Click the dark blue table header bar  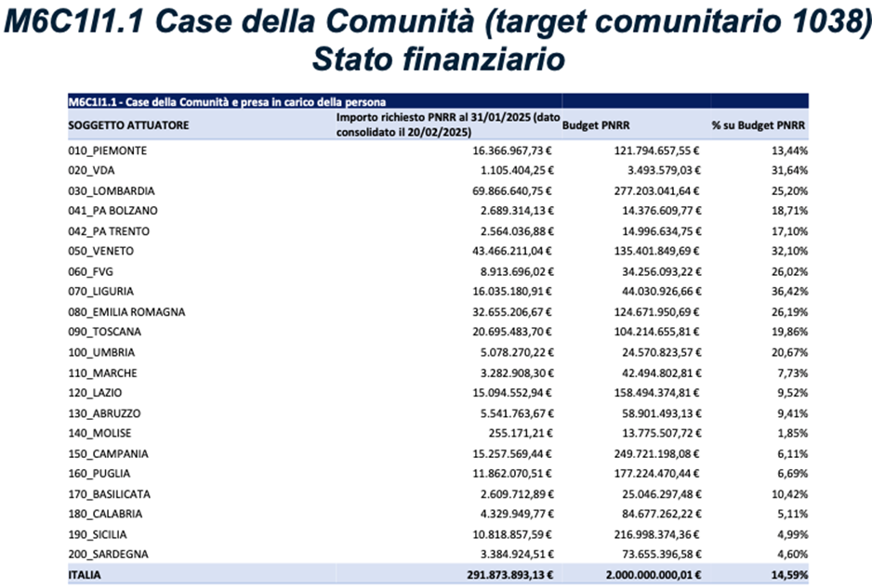coord(437,98)
